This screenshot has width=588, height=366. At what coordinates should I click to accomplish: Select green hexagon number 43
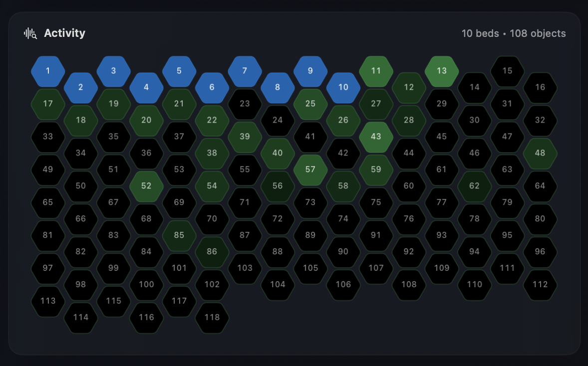pyautogui.click(x=376, y=137)
